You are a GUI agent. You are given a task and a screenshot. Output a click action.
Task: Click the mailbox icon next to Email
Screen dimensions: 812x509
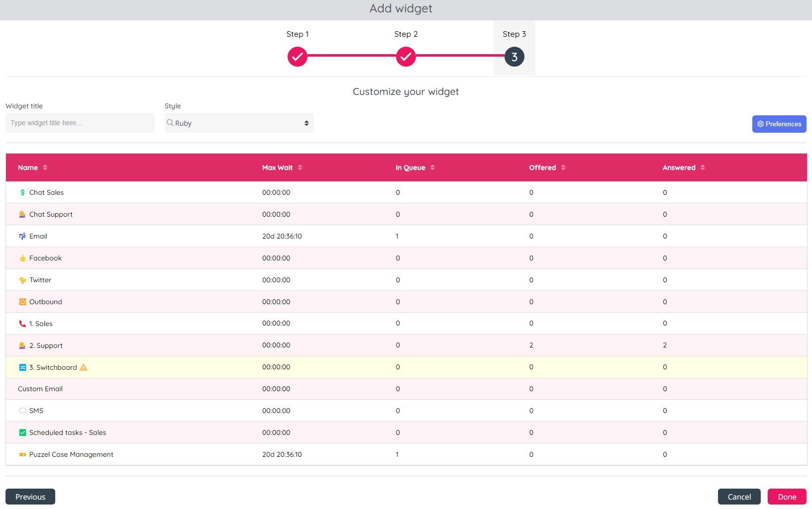22,236
